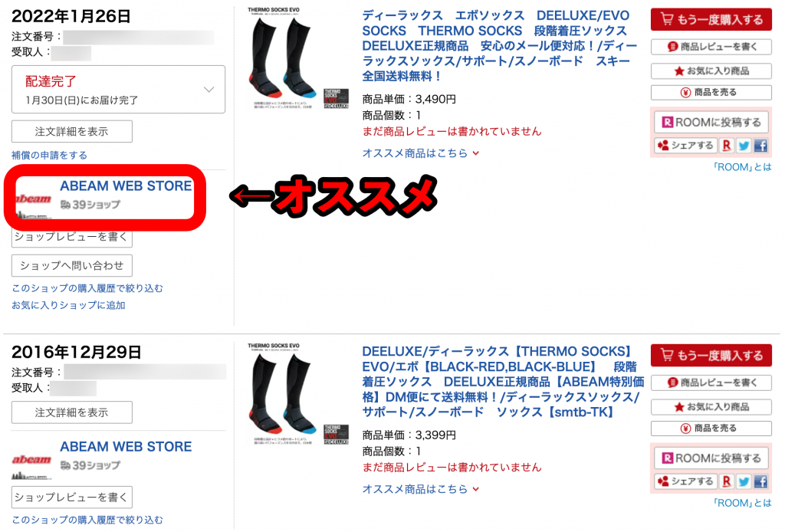This screenshot has height=532, width=785.
Task: Click ショップへ問い合わせ button
Action: pos(72,266)
